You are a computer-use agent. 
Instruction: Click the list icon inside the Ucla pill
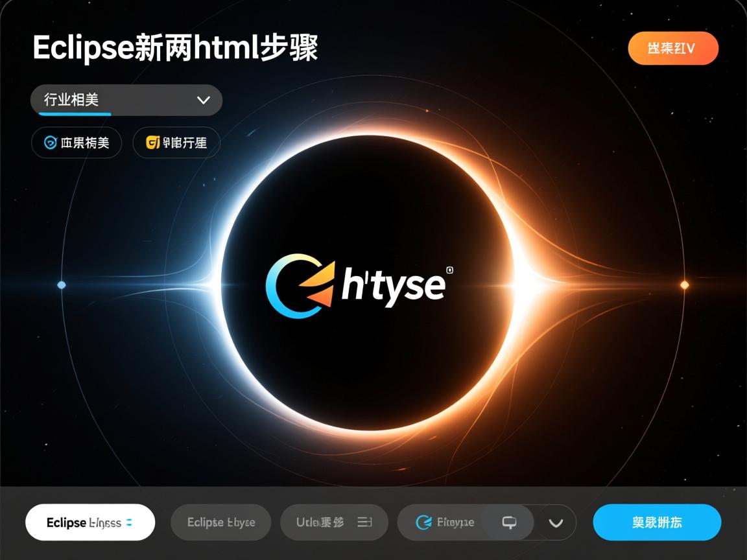coord(364,522)
